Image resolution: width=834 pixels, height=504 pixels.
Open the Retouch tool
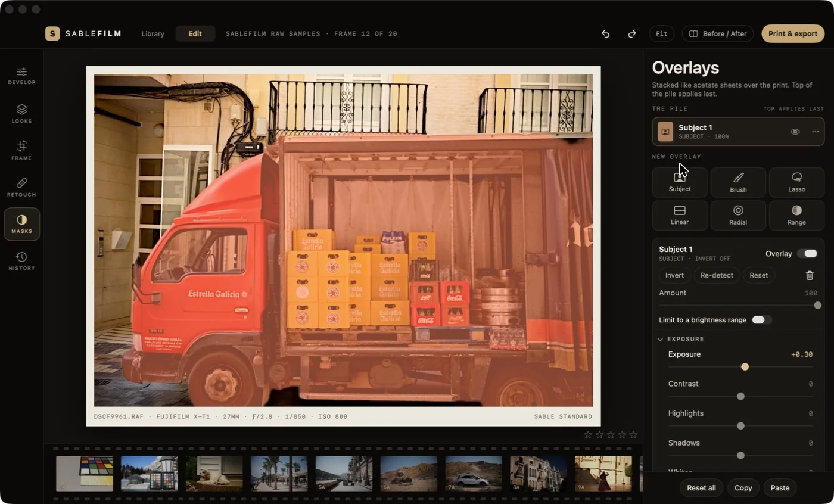pyautogui.click(x=21, y=187)
